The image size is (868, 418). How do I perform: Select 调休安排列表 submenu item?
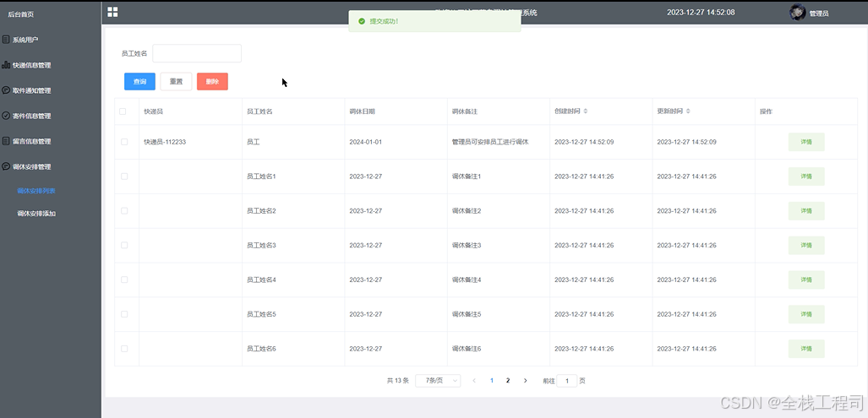(x=36, y=191)
